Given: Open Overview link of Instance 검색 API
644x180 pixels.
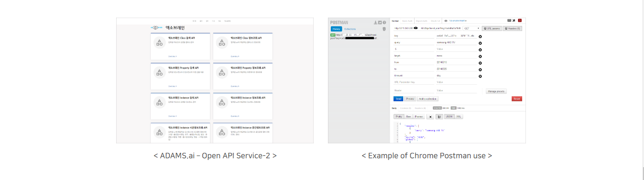Looking at the screenshot, I should (x=172, y=116).
